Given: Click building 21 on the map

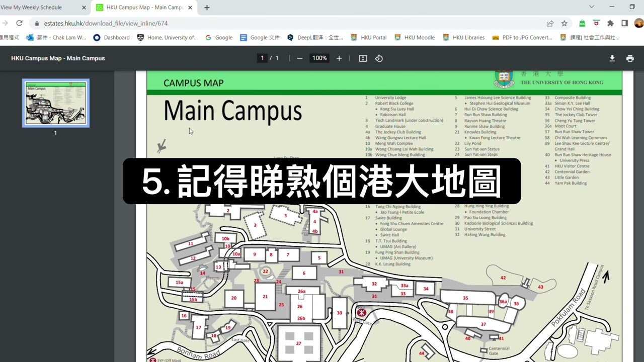Looking at the screenshot, I should pos(265,297).
